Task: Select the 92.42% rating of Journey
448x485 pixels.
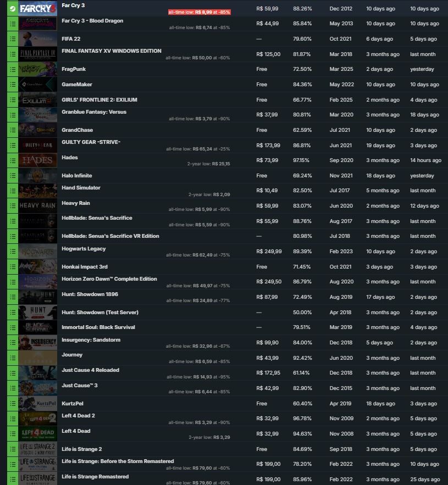Action: 302,358
